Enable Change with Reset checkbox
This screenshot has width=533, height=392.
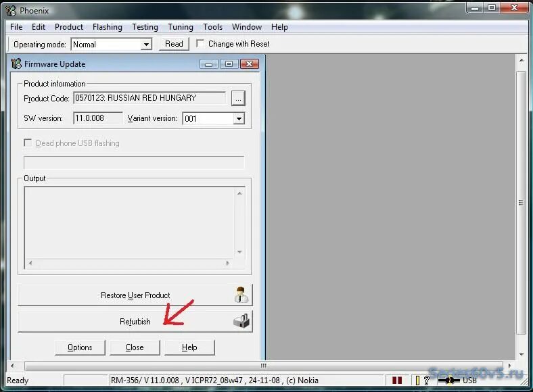200,43
